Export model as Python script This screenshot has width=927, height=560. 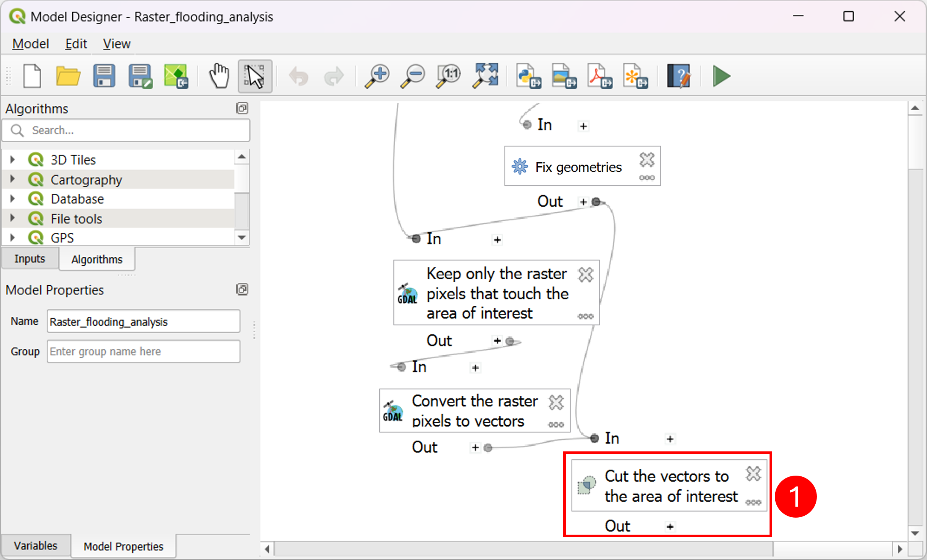pos(529,76)
